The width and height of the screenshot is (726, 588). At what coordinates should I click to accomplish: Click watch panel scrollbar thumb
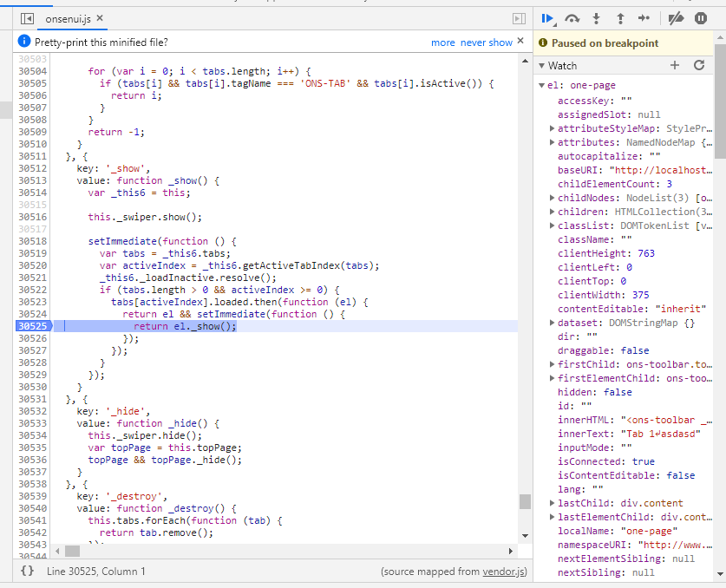[x=720, y=101]
